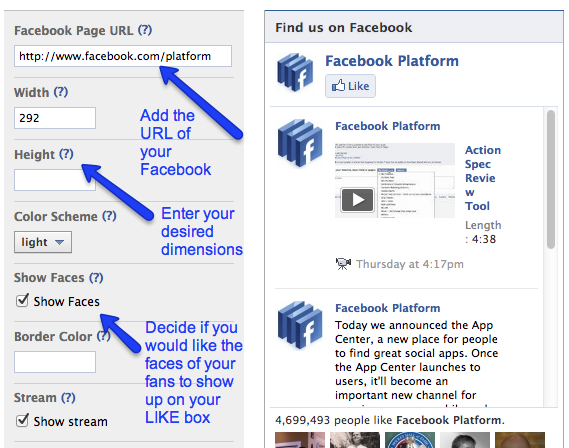Click the thumbs-up icon in the Like button
This screenshot has height=448, width=569.
[x=338, y=86]
